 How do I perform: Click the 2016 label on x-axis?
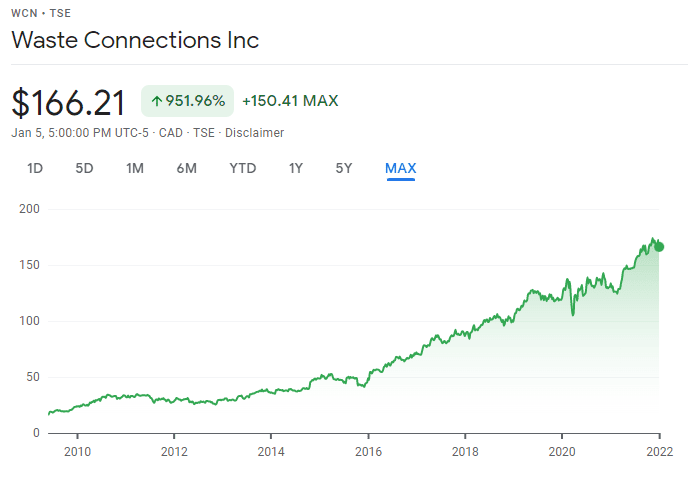368,450
